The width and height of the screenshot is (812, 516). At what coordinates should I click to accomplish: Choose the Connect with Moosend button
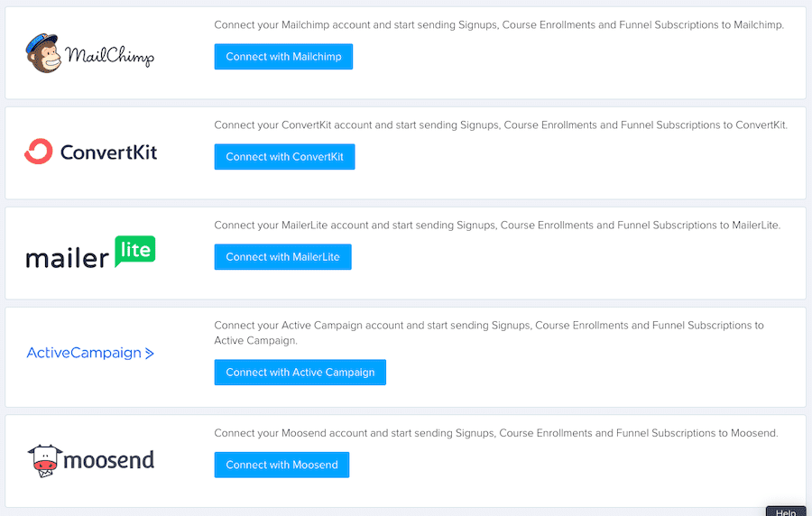click(281, 465)
